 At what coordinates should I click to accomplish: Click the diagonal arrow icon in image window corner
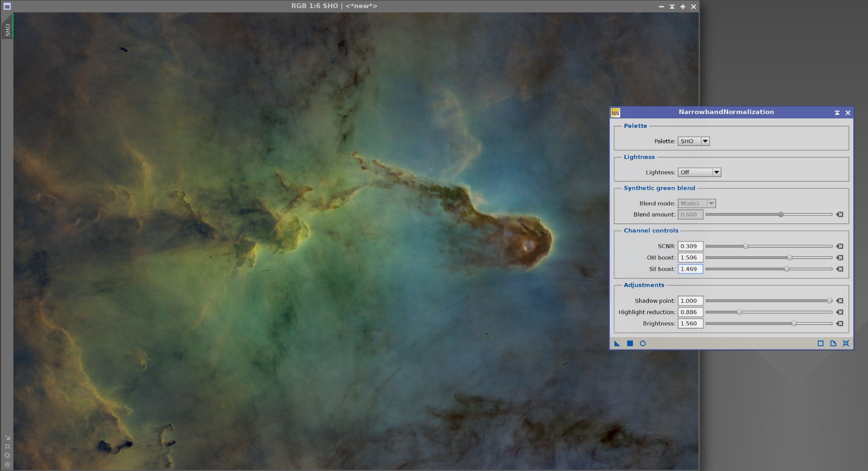[x=7, y=438]
